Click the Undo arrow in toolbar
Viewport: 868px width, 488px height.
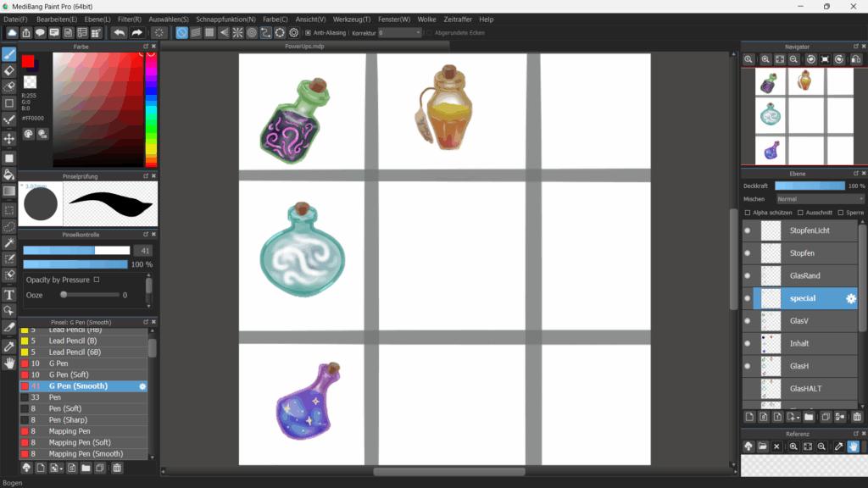pos(119,32)
